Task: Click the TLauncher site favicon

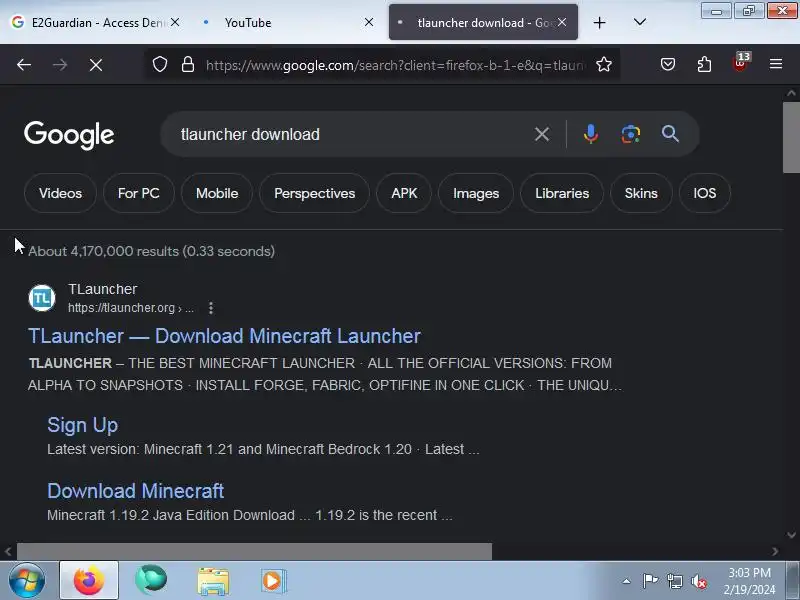Action: coord(42,298)
